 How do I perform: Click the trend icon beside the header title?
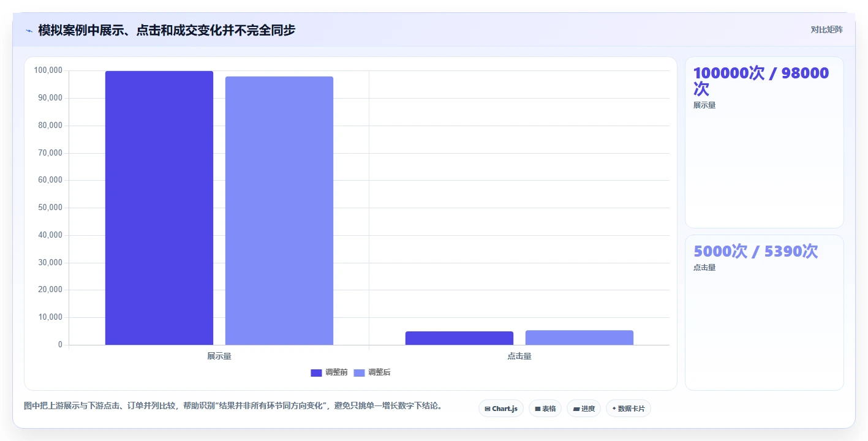[x=29, y=30]
